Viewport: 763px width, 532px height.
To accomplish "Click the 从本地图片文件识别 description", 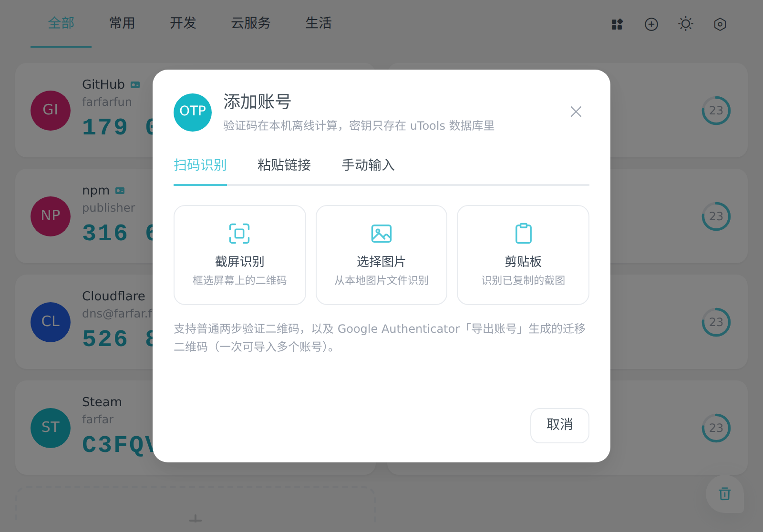I will pyautogui.click(x=381, y=280).
